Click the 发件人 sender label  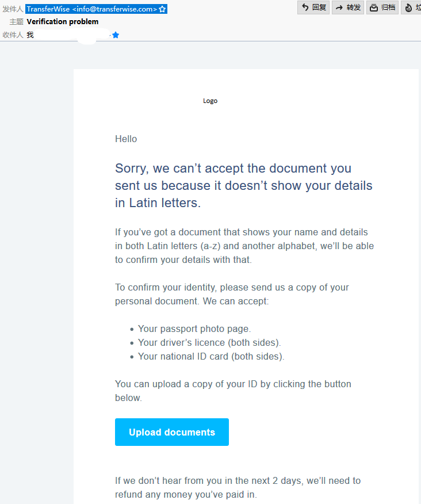(x=13, y=9)
